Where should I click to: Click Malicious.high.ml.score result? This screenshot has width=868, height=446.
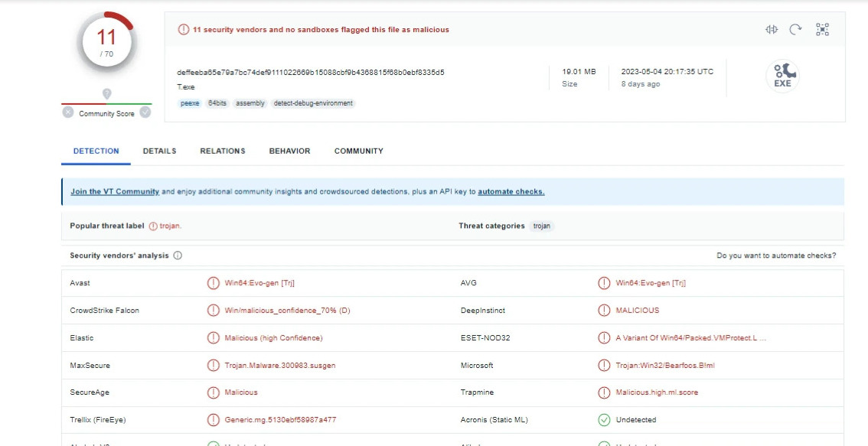coord(657,392)
